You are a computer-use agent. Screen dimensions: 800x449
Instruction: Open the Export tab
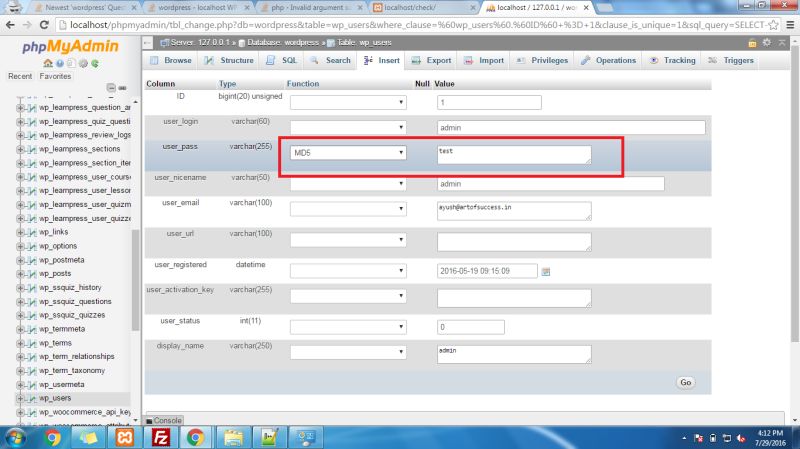tap(432, 60)
